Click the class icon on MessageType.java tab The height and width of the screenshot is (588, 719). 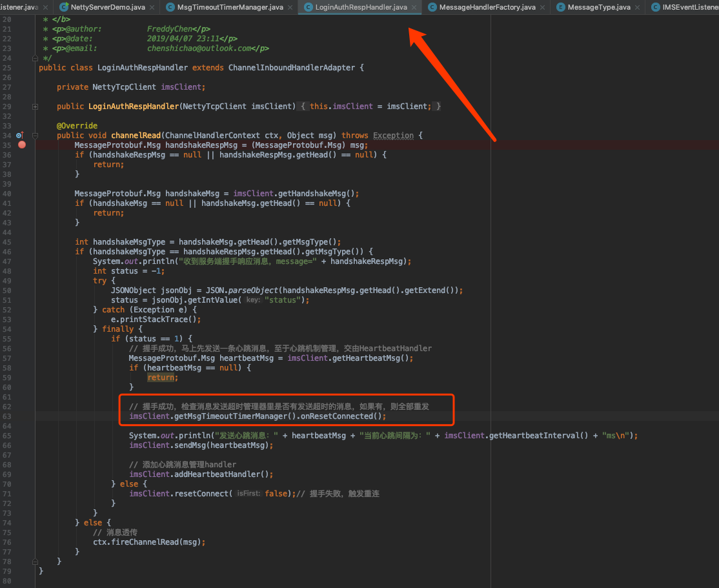(562, 8)
